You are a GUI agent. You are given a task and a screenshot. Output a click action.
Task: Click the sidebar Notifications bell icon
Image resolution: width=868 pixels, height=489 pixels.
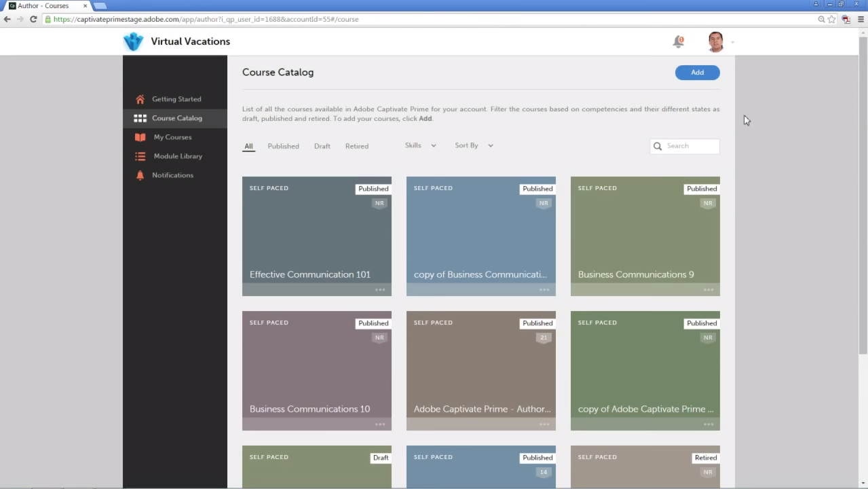point(140,175)
